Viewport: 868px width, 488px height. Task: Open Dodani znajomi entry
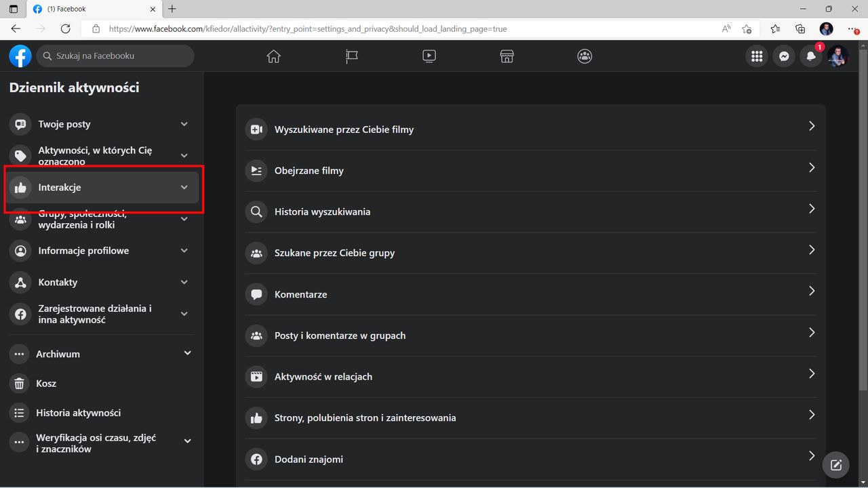(530, 460)
